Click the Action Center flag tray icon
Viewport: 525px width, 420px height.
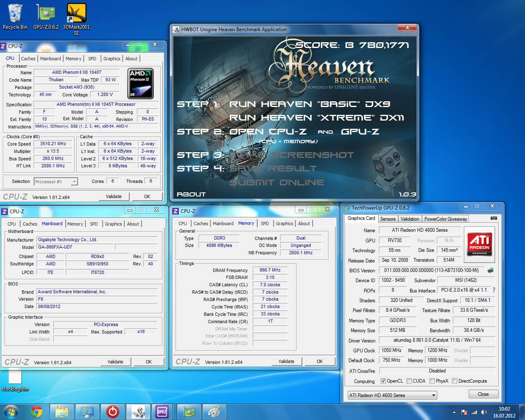click(x=464, y=412)
